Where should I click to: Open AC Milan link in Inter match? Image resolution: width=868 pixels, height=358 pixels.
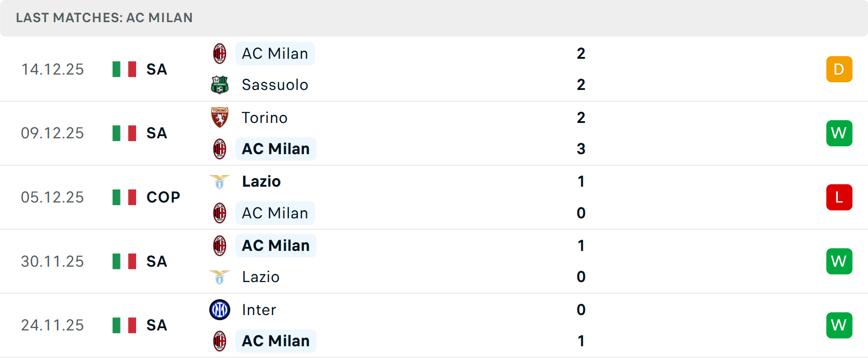pyautogui.click(x=276, y=341)
